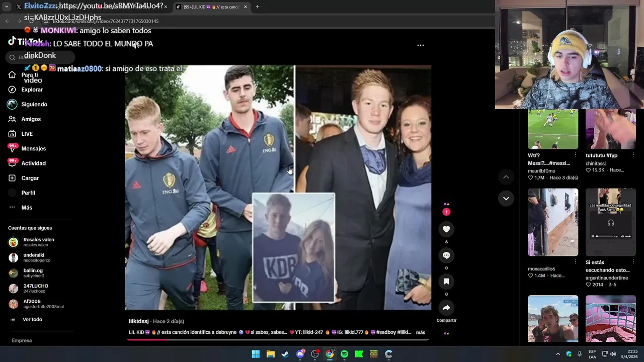Focus the TikTok search field

[40, 57]
